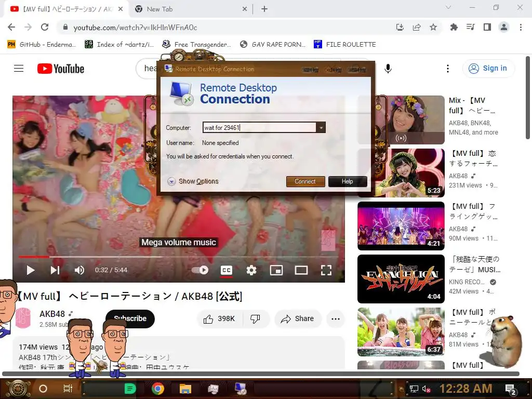The width and height of the screenshot is (532, 399).
Task: Open the notification center icon
Action: click(x=511, y=390)
